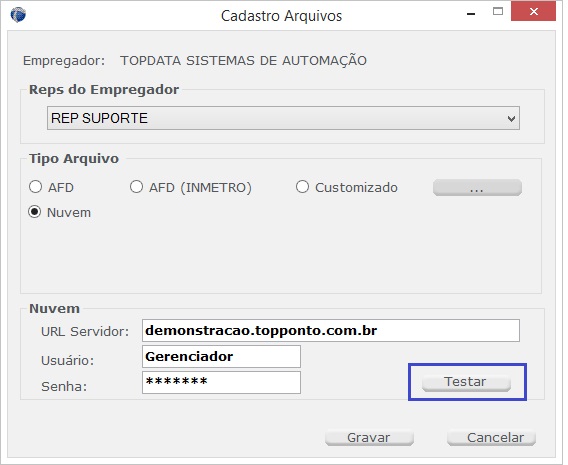
Task: Focus the Usuário input containing Gerenciador
Action: point(221,356)
